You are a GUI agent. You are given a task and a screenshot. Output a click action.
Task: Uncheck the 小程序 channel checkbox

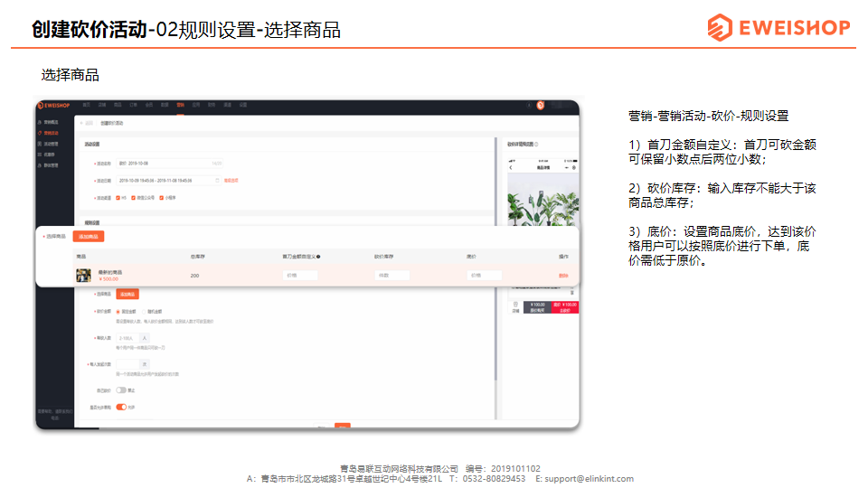pyautogui.click(x=162, y=198)
